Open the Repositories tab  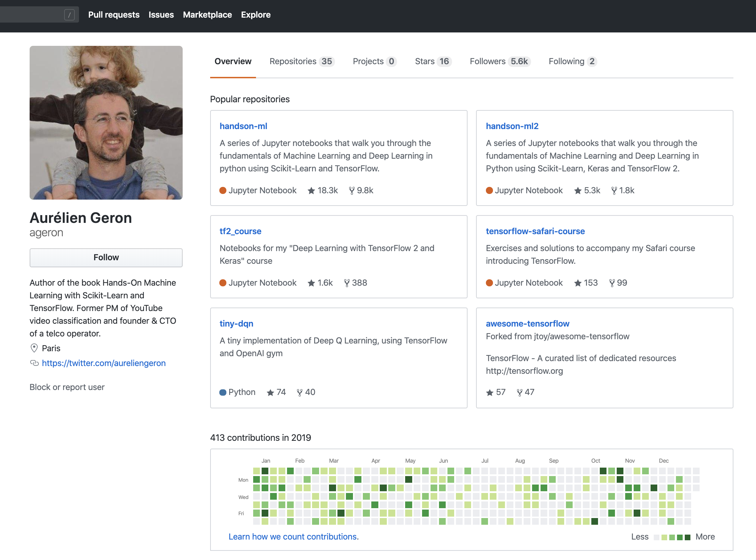point(301,61)
